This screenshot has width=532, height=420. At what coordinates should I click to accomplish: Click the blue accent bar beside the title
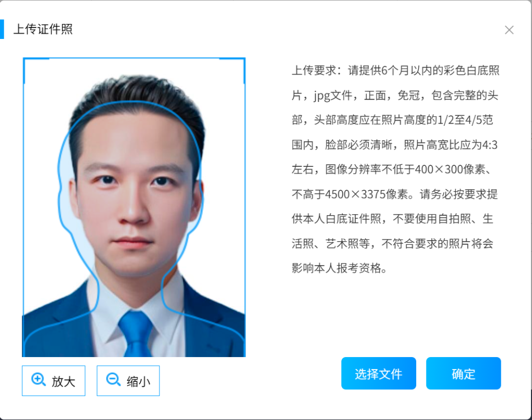point(2,29)
